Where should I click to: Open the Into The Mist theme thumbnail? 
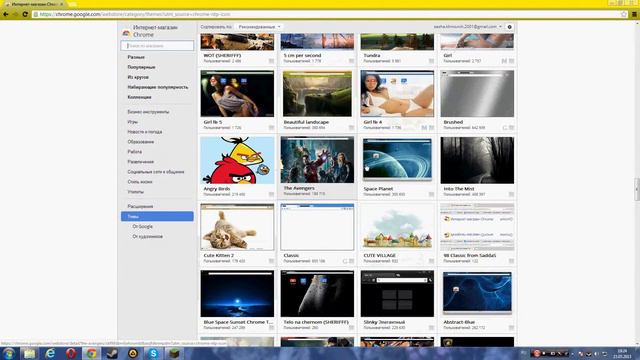pyautogui.click(x=477, y=160)
